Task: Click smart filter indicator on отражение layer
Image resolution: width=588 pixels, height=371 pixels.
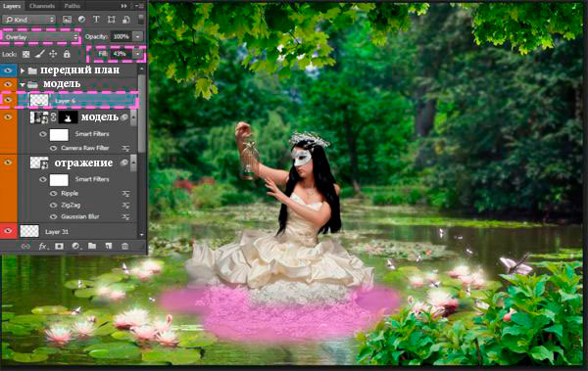Action: pyautogui.click(x=124, y=162)
